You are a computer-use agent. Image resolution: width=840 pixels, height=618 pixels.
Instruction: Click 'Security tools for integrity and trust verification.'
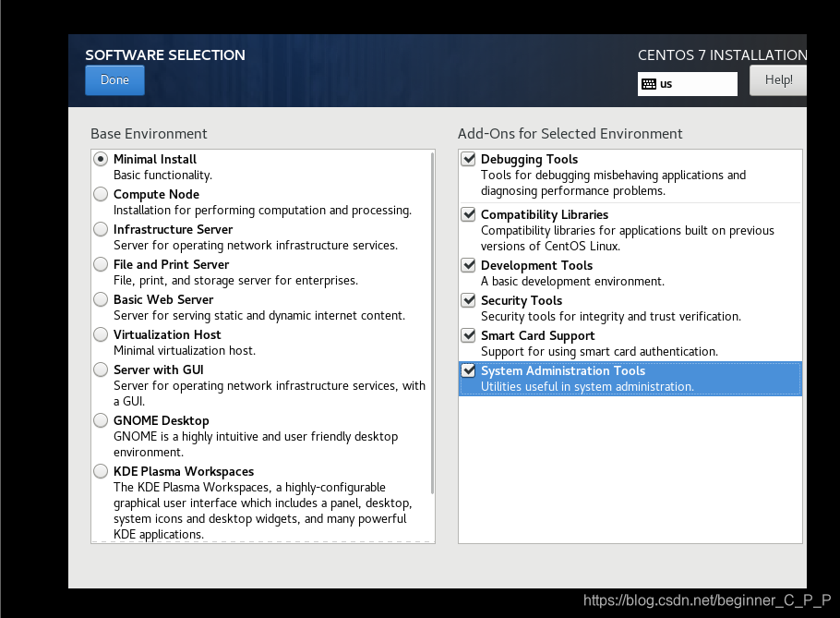611,316
